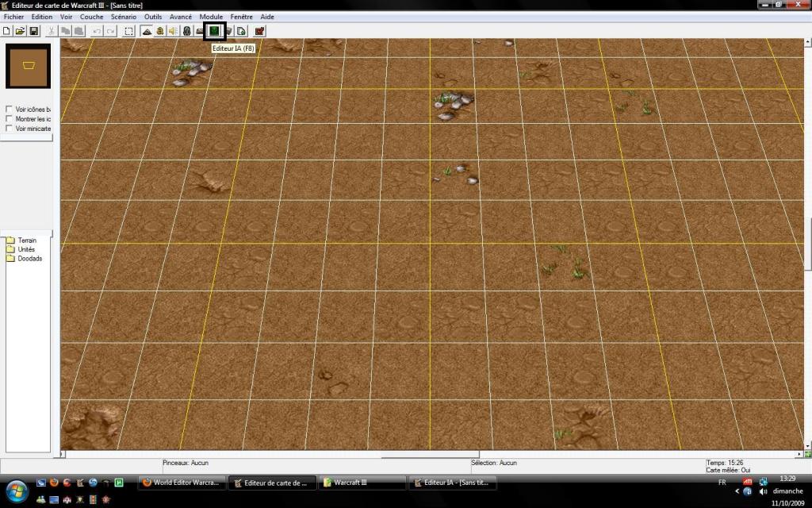Open the Editeur IA (F8) icon
The height and width of the screenshot is (508, 812).
[214, 31]
